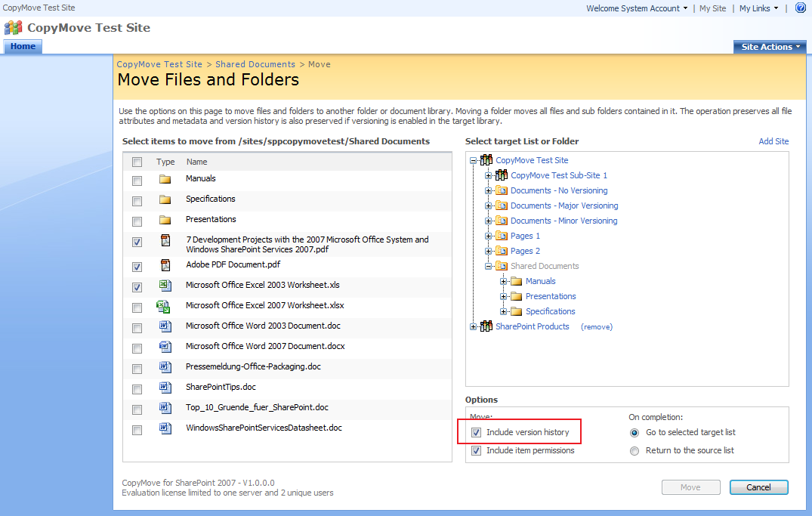Click the Word 2007 Document file icon

(165, 347)
